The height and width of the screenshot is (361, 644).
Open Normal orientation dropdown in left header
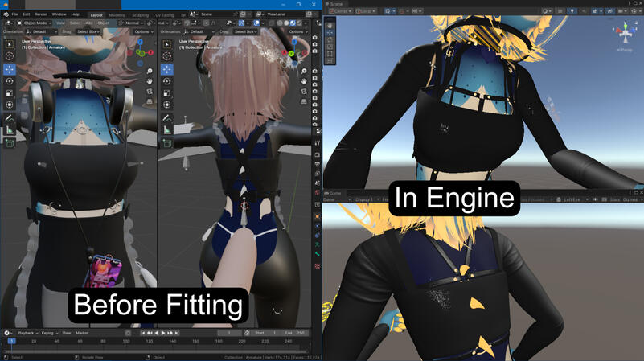tap(131, 23)
